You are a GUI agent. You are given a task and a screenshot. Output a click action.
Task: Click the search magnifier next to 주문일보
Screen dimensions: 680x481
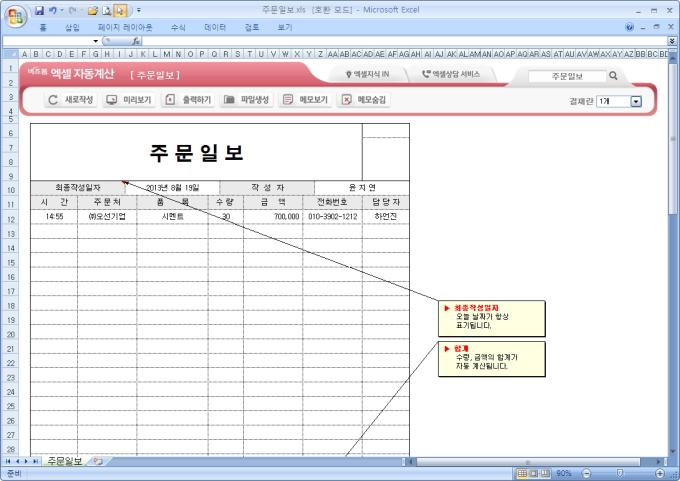point(613,75)
